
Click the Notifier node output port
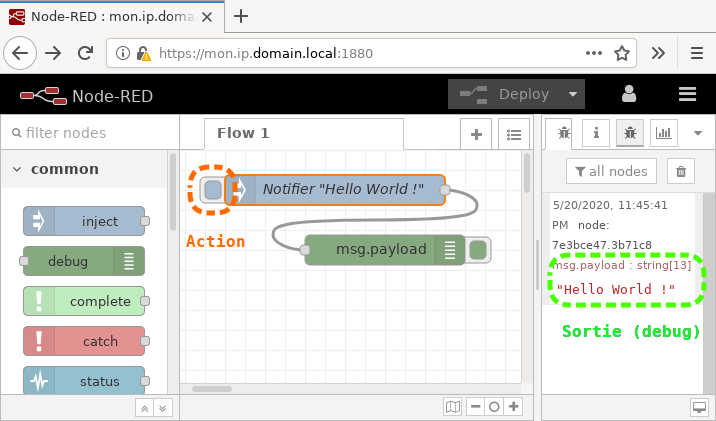445,190
